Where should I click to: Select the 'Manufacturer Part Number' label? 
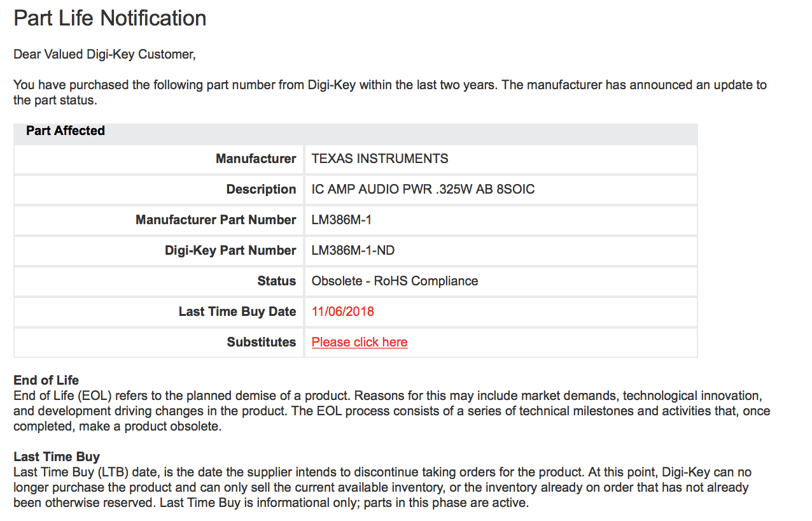pyautogui.click(x=216, y=220)
